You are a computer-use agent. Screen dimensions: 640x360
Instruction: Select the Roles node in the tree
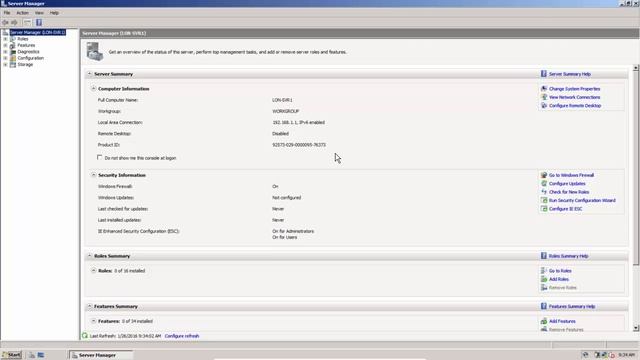22,39
